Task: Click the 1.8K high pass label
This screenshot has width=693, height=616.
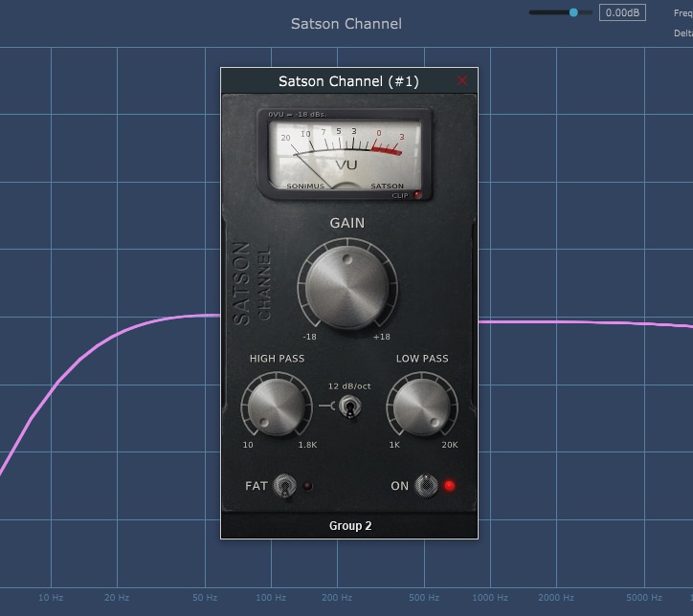Action: pyautogui.click(x=307, y=445)
